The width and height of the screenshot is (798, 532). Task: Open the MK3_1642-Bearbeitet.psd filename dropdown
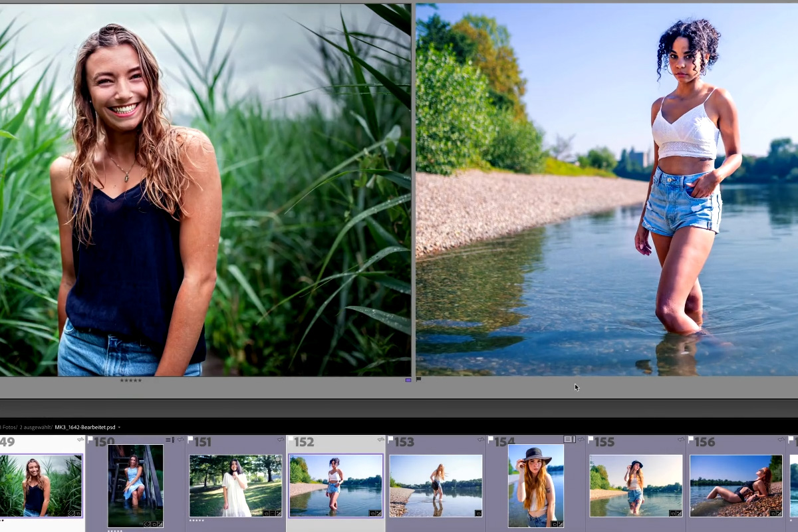pyautogui.click(x=86, y=427)
